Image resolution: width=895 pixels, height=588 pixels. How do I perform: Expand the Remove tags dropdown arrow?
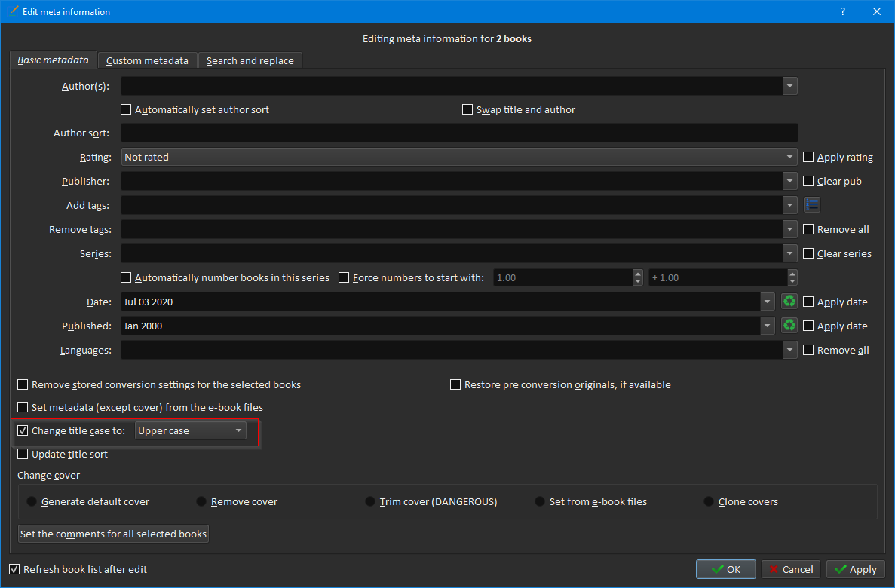[790, 229]
